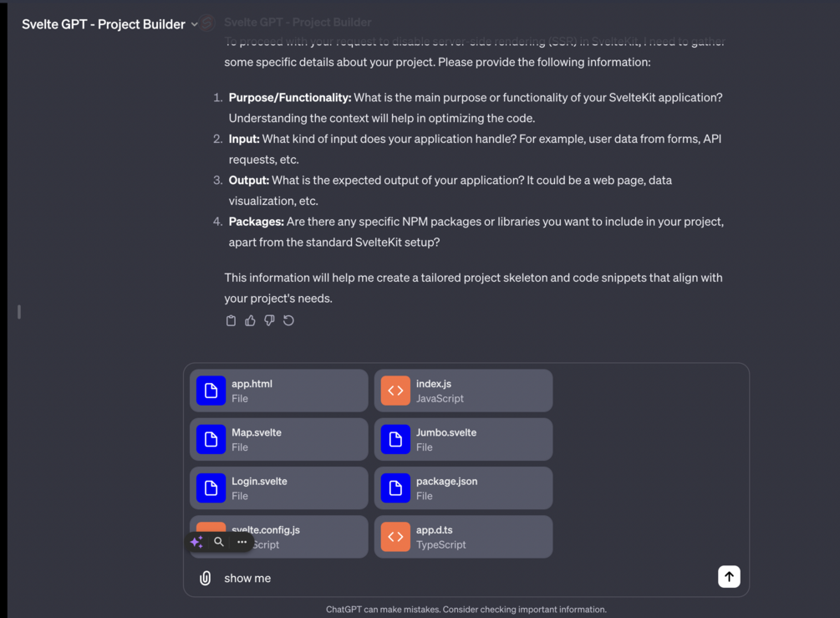
Task: Click the Login.svelte file attachment
Action: coord(279,488)
